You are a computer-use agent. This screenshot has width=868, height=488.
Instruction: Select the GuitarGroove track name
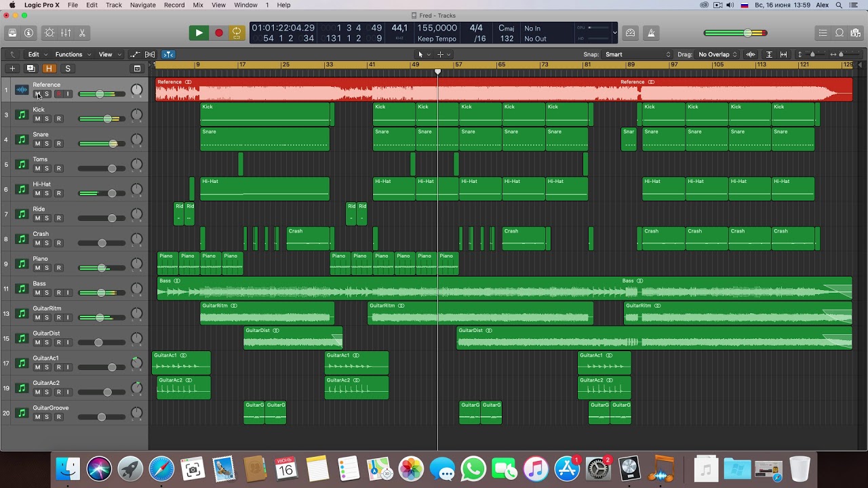[51, 408]
